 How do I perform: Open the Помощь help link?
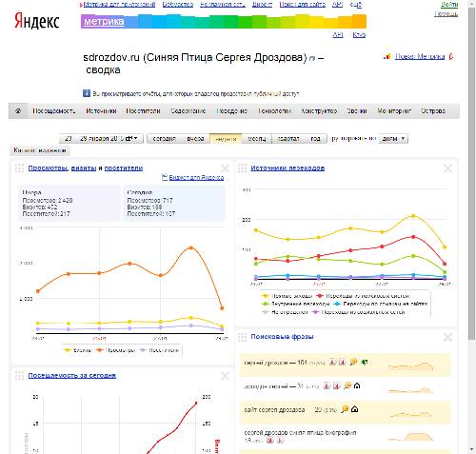point(446,14)
